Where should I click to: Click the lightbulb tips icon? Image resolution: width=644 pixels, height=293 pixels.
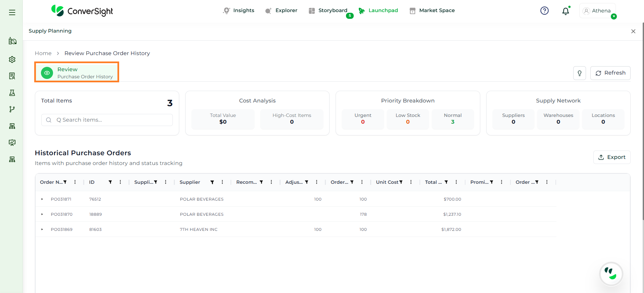[x=580, y=73]
